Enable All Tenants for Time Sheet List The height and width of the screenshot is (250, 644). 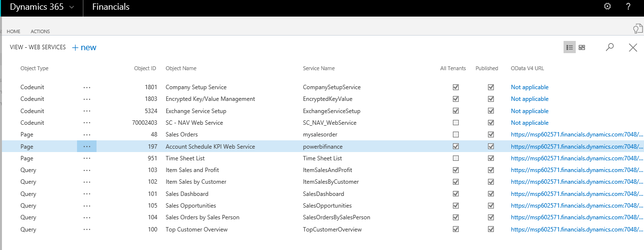pos(456,158)
